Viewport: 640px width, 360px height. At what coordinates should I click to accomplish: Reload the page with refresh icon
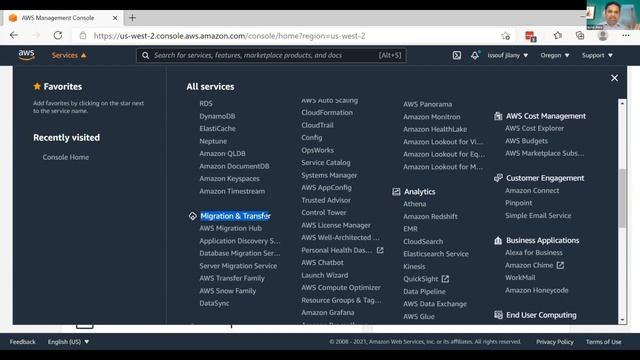tap(58, 36)
